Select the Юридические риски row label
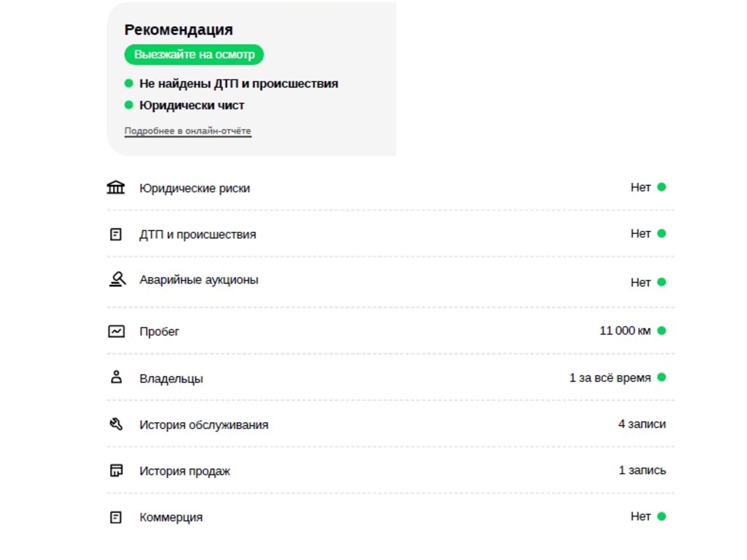The height and width of the screenshot is (560, 747). pos(195,188)
